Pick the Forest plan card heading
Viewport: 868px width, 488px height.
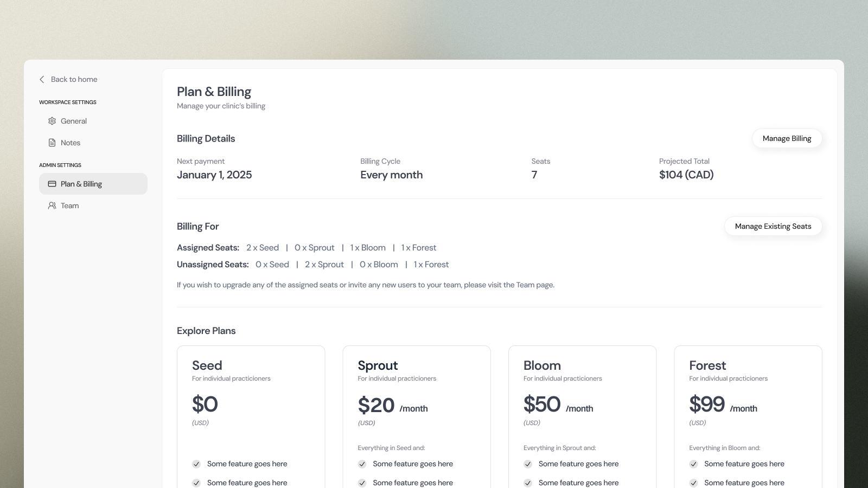[707, 365]
